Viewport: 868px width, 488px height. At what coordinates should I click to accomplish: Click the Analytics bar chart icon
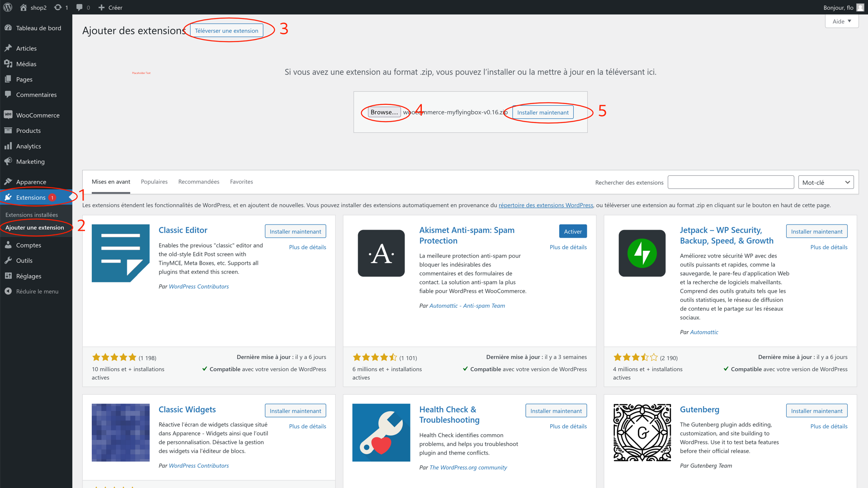pos(8,146)
